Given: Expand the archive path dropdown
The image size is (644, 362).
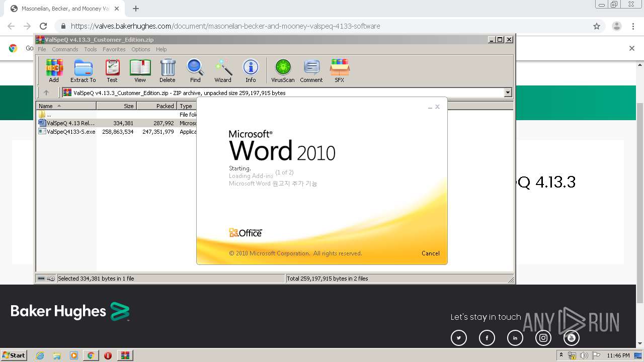Looking at the screenshot, I should pyautogui.click(x=508, y=93).
